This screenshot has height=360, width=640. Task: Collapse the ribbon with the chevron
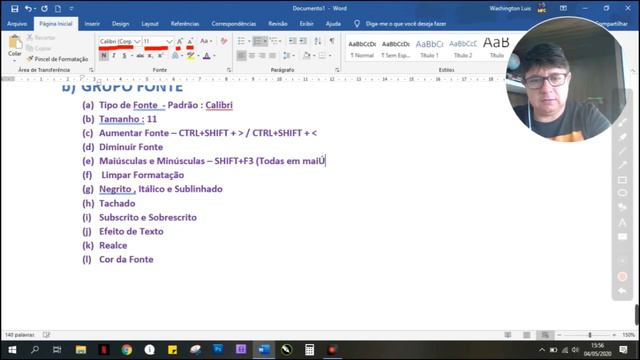[x=633, y=71]
